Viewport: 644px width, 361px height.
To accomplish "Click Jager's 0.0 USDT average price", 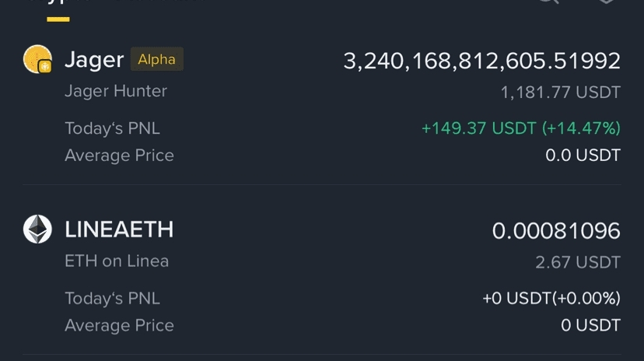I will tap(583, 156).
